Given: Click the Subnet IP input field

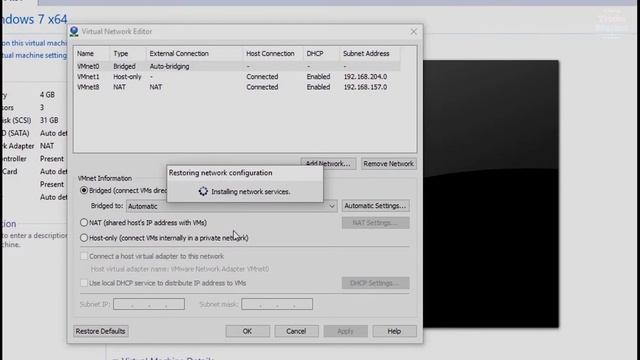Looking at the screenshot, I should tap(149, 304).
